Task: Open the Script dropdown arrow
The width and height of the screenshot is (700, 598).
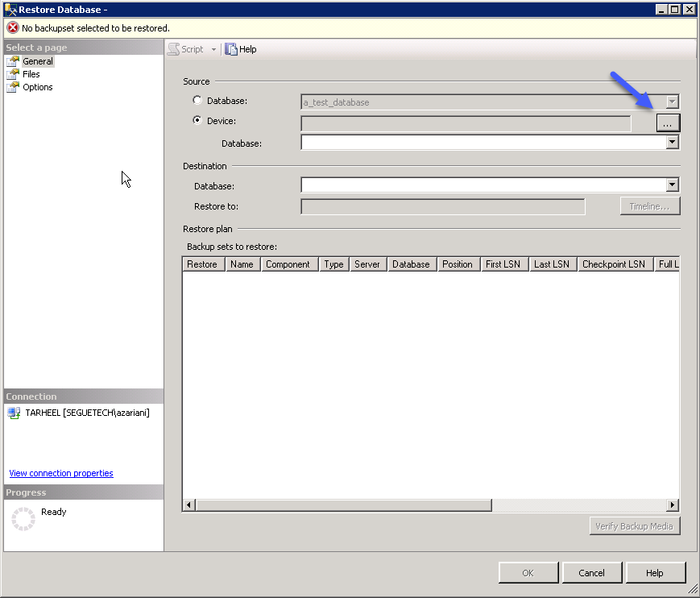Action: tap(213, 49)
